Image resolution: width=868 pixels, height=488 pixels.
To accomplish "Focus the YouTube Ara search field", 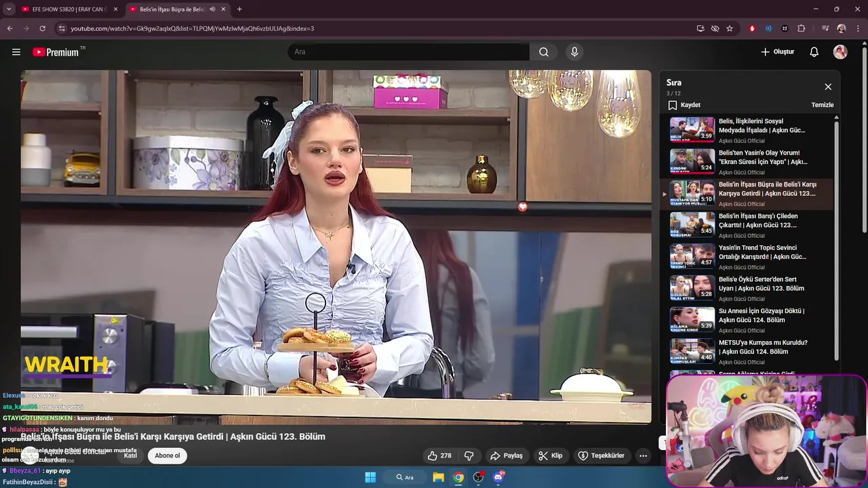I will click(x=408, y=52).
